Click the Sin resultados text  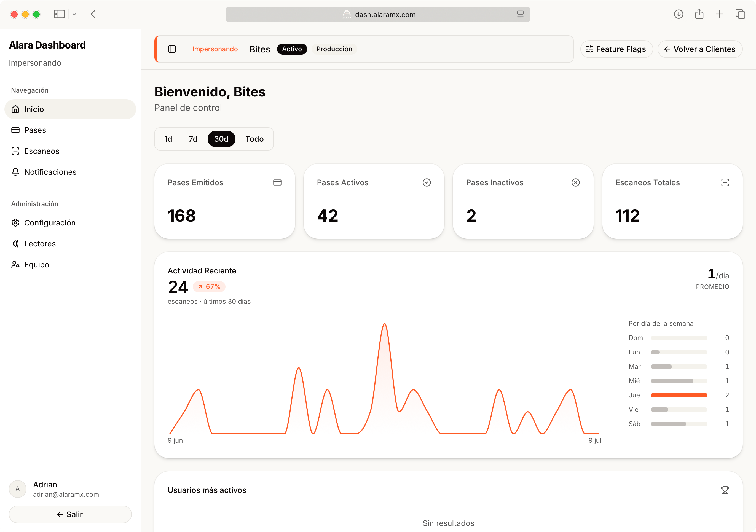(449, 523)
